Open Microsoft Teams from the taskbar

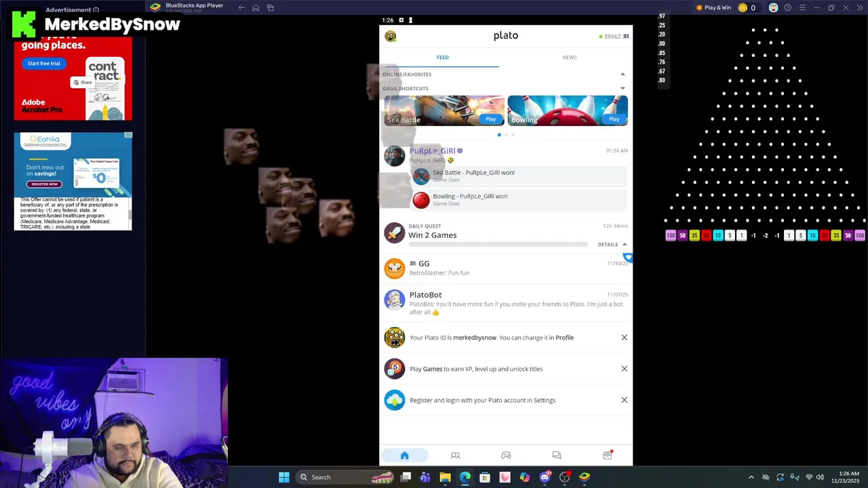(x=425, y=477)
